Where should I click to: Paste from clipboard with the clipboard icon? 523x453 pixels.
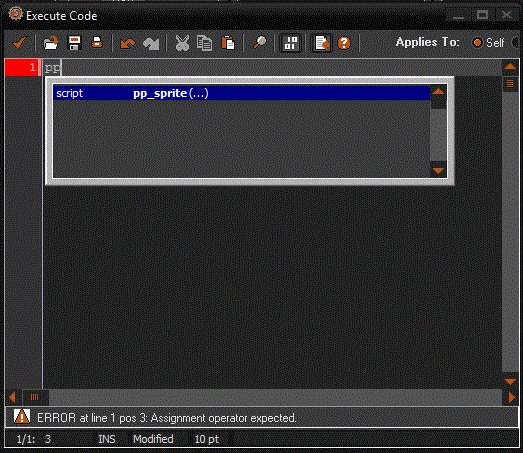point(228,43)
